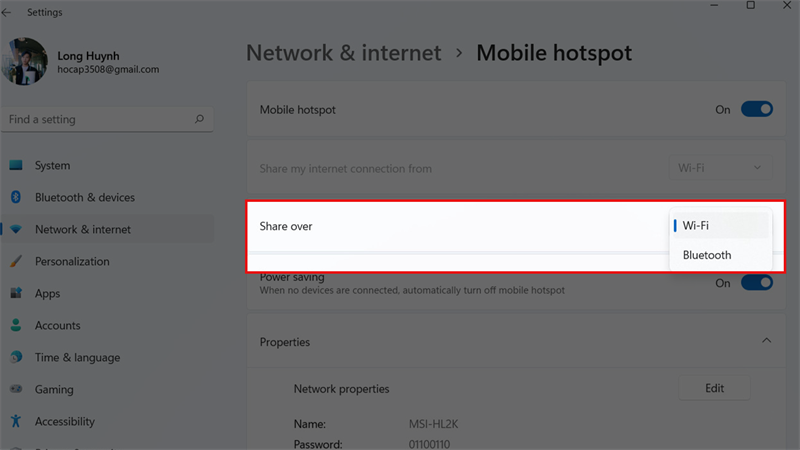Disable the Power saving toggle
800x450 pixels.
coord(756,283)
